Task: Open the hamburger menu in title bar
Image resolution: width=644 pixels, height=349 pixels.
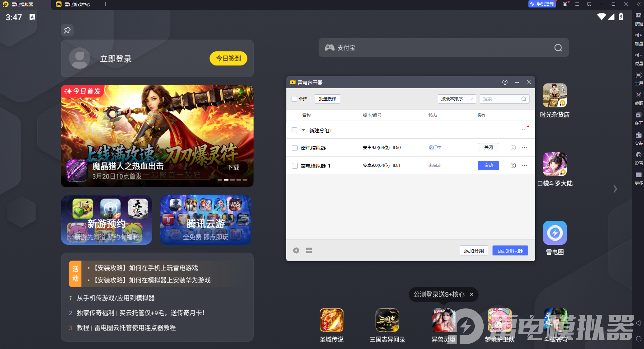Action: (x=577, y=4)
